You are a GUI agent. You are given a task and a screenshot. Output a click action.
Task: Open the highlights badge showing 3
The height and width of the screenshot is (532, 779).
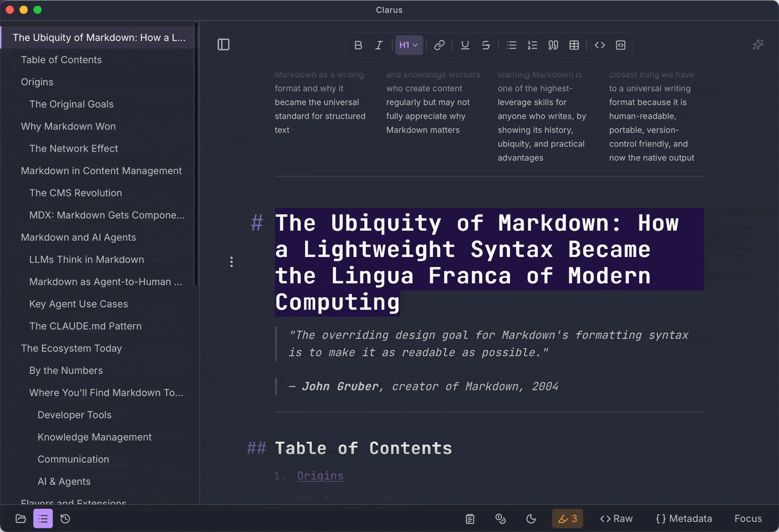tap(568, 518)
